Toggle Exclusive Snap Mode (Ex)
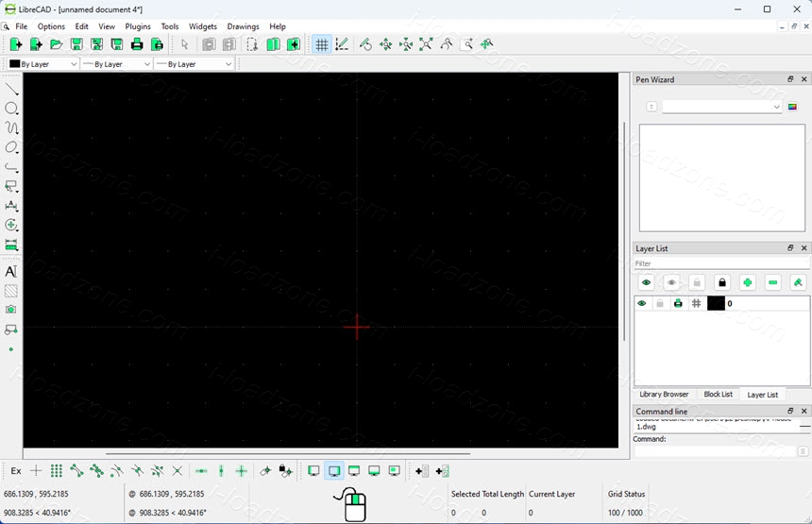 pyautogui.click(x=16, y=471)
